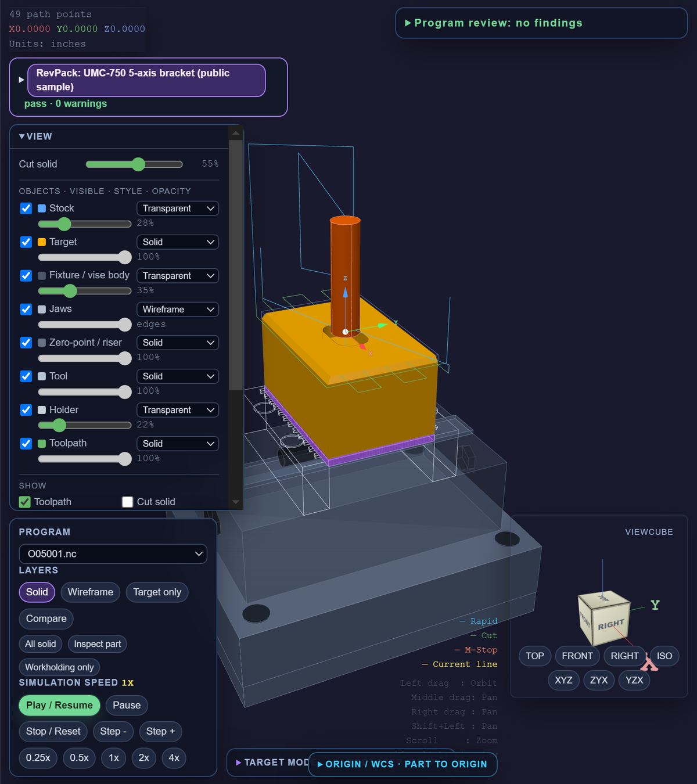Set simulation speed to 2x

point(144,758)
